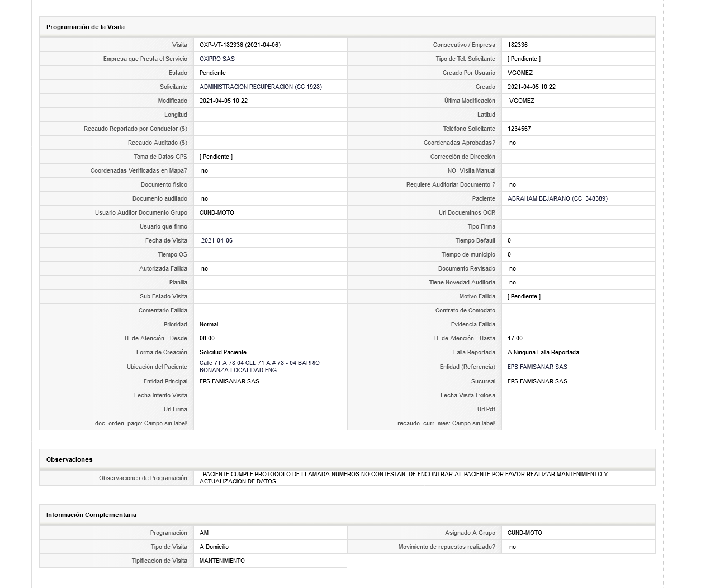Select visit code OXP-VT-182336 (2021-04-06)
This screenshot has height=588, width=715.
[x=240, y=45]
